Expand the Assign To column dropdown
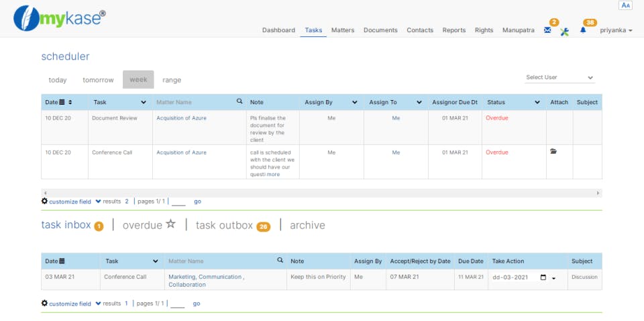 (419, 102)
